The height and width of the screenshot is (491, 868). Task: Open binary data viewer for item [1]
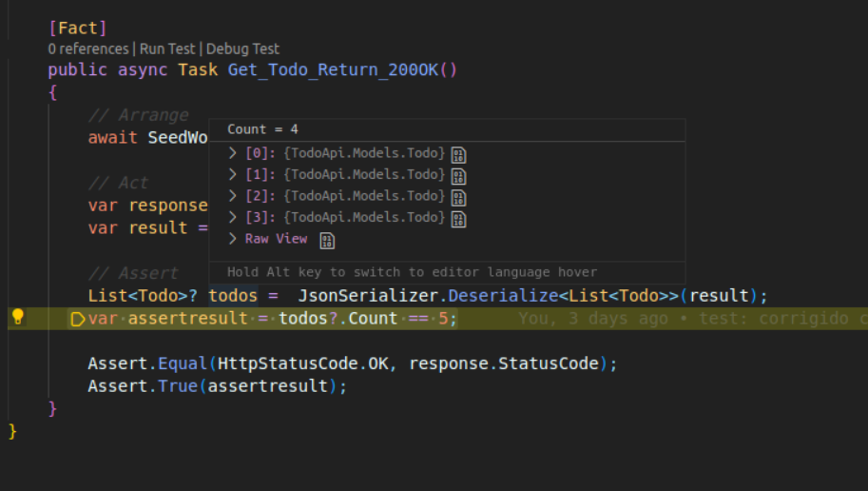tap(458, 176)
